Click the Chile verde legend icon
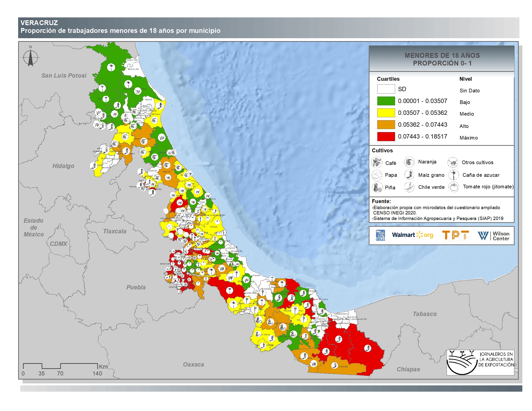Image resolution: width=532 pixels, height=411 pixels. click(409, 187)
